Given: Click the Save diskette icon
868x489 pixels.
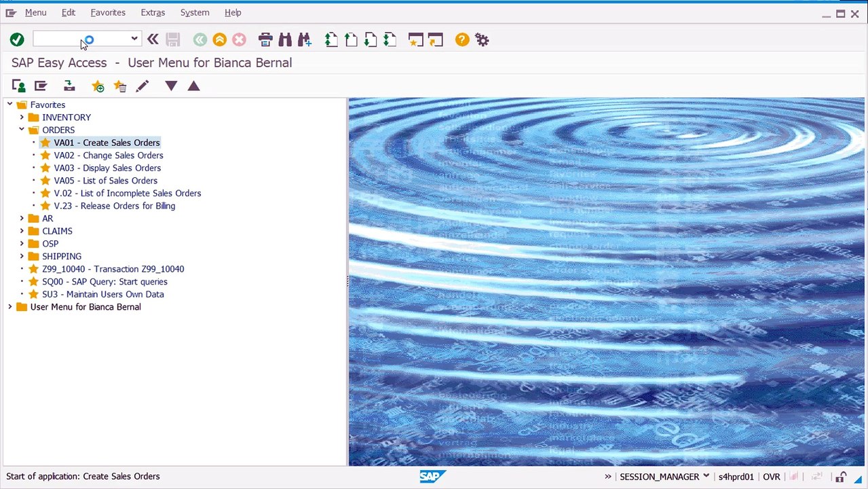Looking at the screenshot, I should 173,40.
